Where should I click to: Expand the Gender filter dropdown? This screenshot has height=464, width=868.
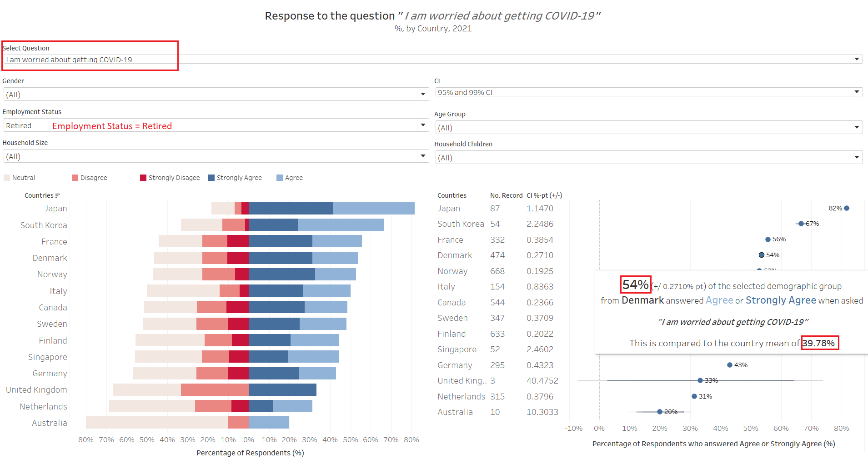point(423,94)
